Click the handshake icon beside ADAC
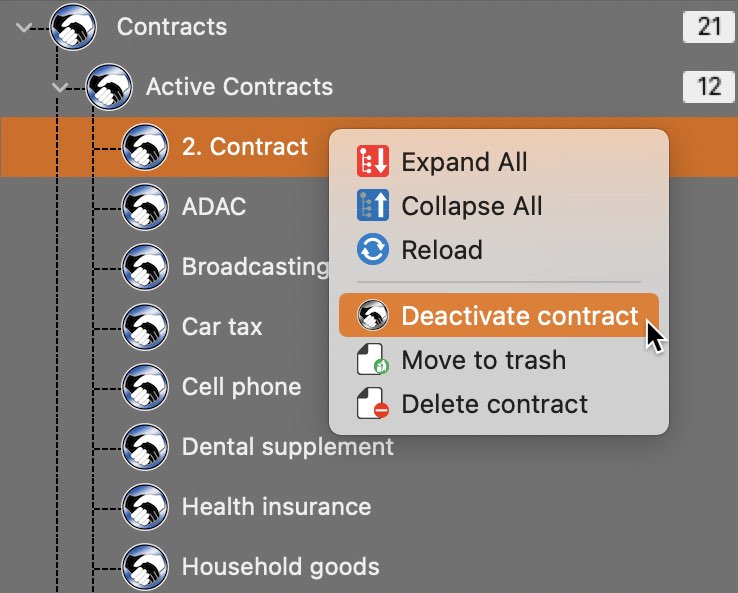The image size is (738, 593). 145,207
